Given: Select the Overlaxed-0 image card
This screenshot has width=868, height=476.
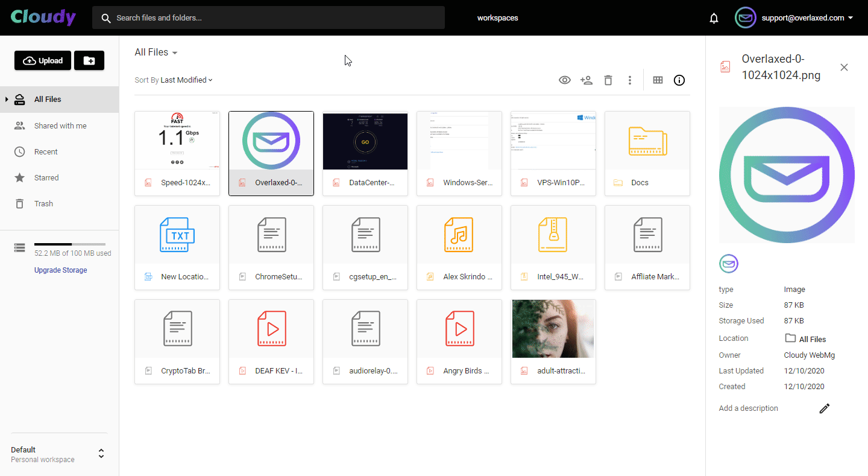Looking at the screenshot, I should tap(271, 153).
